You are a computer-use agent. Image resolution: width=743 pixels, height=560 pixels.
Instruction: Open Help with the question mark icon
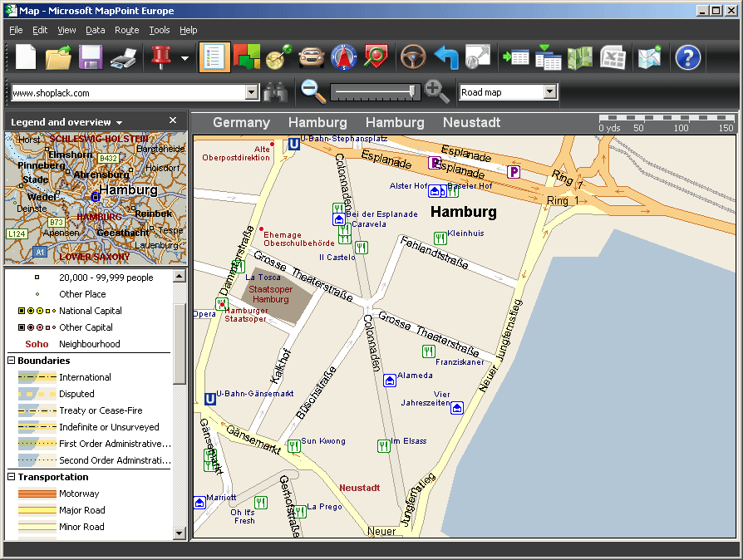click(687, 57)
